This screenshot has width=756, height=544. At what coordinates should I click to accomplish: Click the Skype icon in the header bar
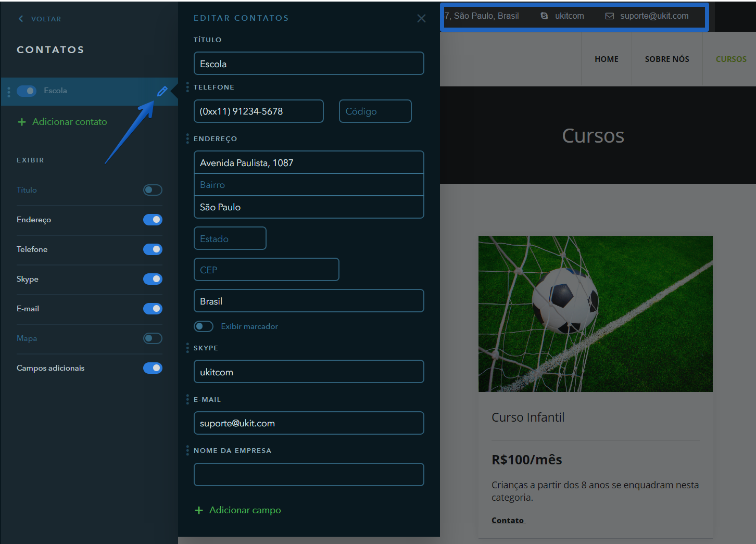tap(544, 16)
